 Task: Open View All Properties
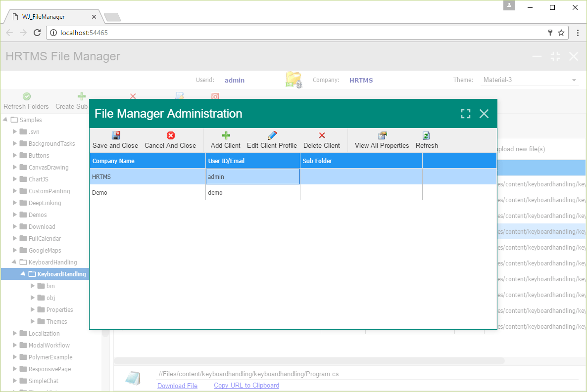click(x=382, y=135)
